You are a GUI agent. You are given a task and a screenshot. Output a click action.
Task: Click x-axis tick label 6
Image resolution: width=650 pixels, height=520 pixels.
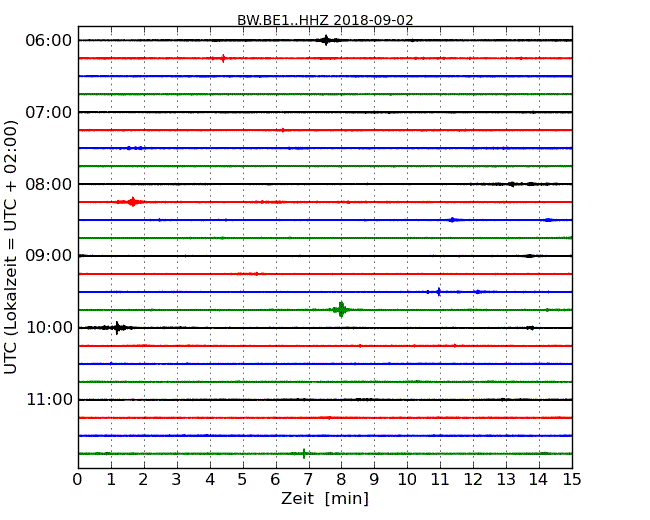tap(275, 479)
